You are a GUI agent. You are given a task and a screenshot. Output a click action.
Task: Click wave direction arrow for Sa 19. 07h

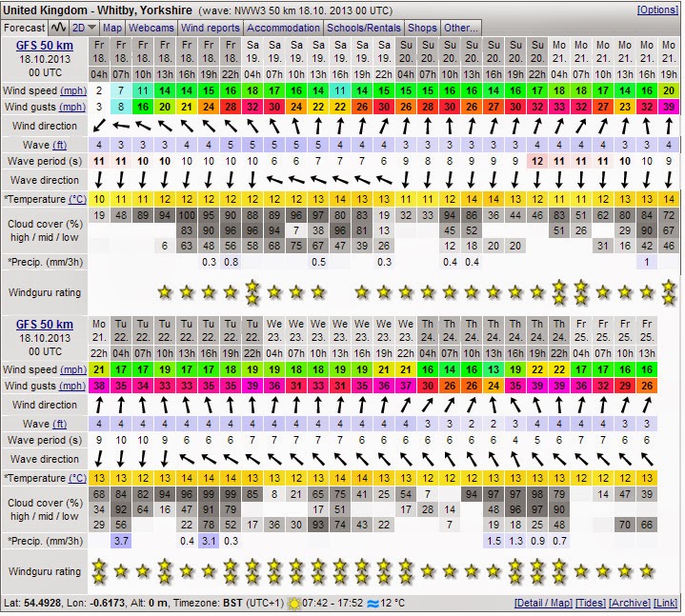[274, 180]
